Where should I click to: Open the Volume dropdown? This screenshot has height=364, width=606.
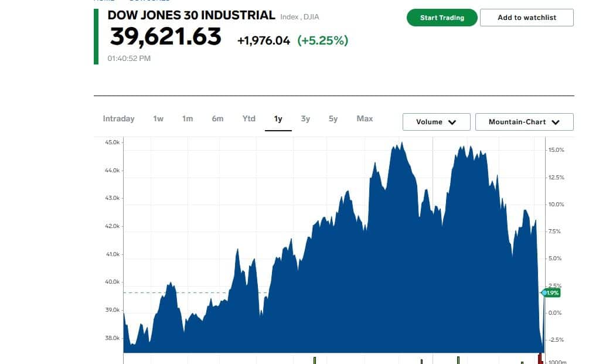[x=436, y=122]
